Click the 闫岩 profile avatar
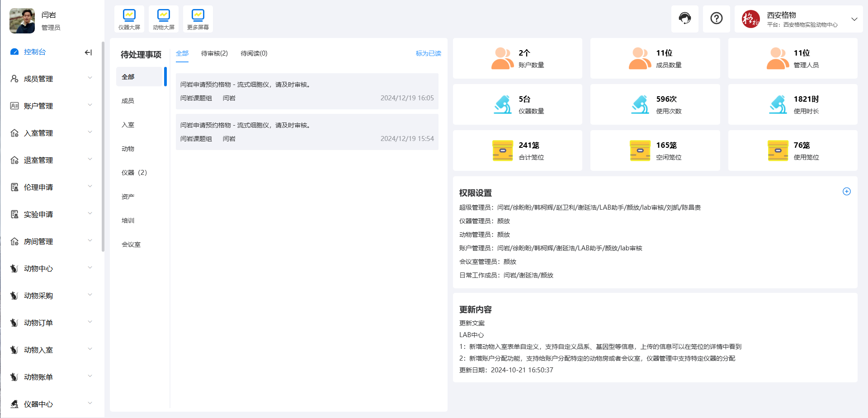This screenshot has height=418, width=868. click(x=21, y=21)
